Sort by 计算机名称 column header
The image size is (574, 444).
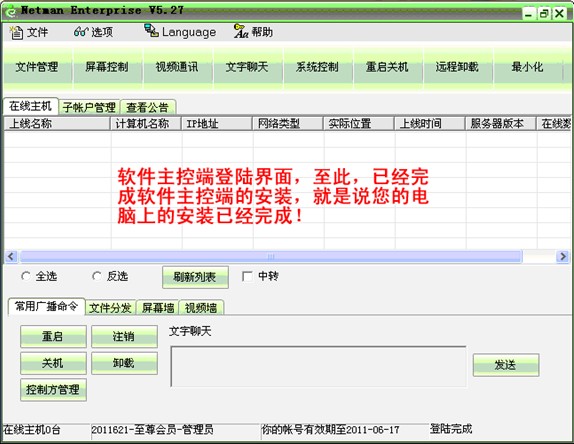pyautogui.click(x=146, y=124)
